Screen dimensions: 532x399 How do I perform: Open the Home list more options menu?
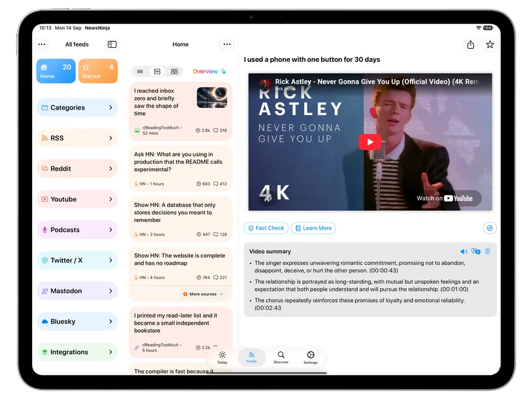pos(227,45)
